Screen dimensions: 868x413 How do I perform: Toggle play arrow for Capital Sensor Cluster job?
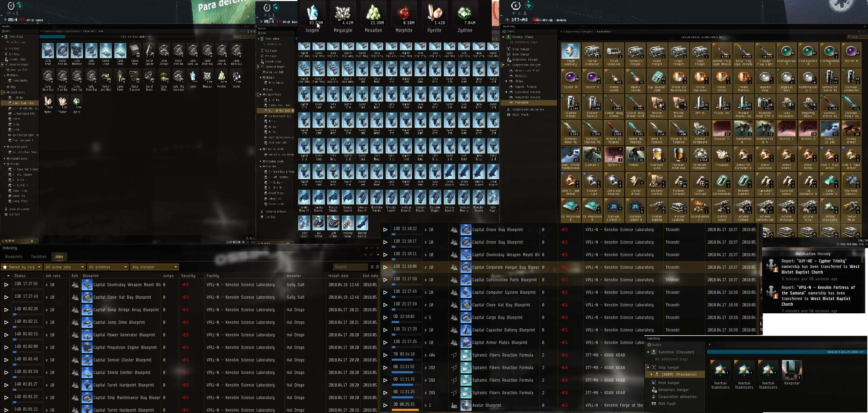click(x=6, y=360)
